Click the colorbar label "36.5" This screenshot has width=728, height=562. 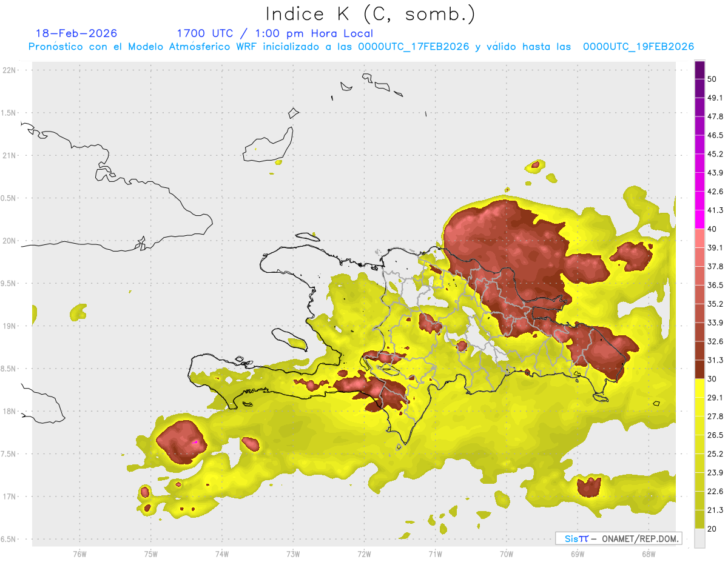[x=715, y=285]
